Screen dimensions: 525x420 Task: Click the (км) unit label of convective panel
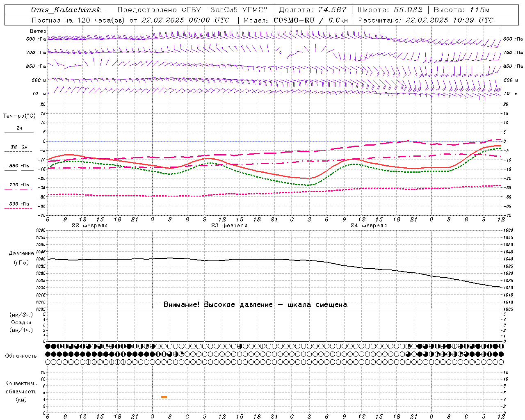pyautogui.click(x=21, y=399)
